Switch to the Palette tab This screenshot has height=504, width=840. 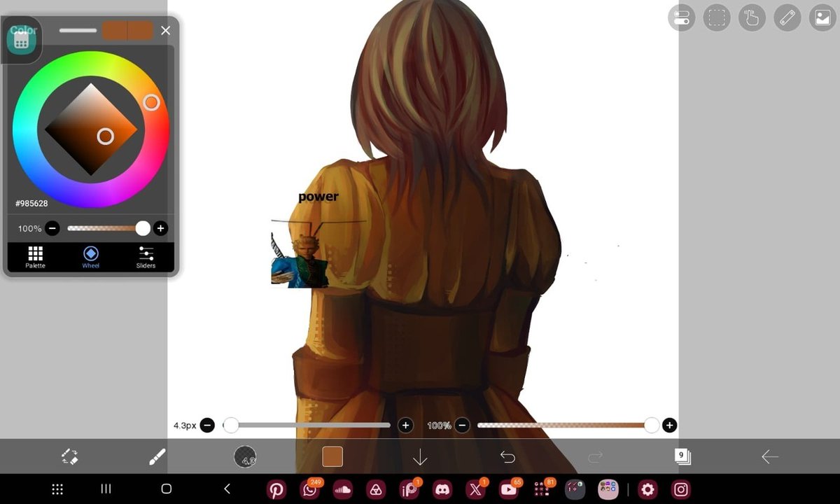(35, 257)
